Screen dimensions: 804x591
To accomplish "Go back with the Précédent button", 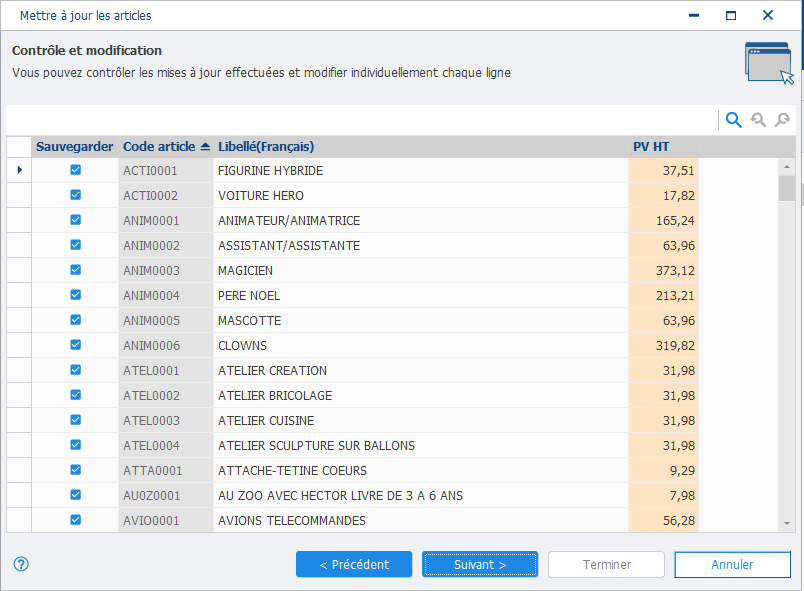I will pyautogui.click(x=354, y=564).
